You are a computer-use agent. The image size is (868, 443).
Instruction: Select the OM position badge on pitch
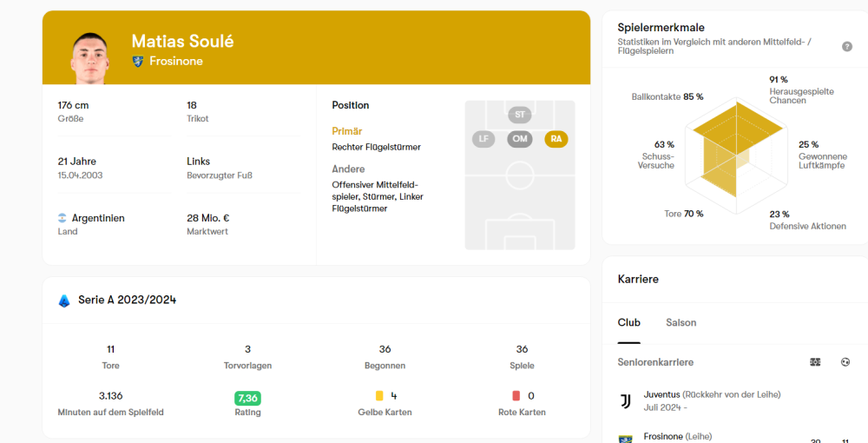[520, 139]
